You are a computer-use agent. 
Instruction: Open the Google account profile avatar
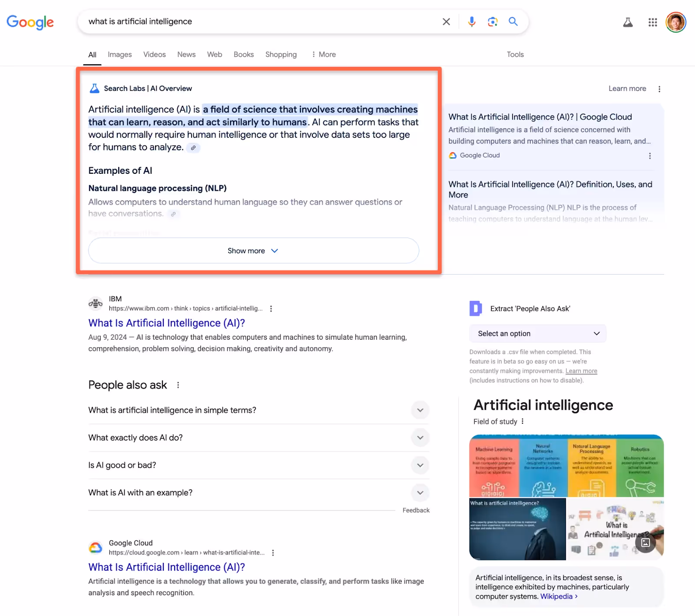click(x=676, y=22)
